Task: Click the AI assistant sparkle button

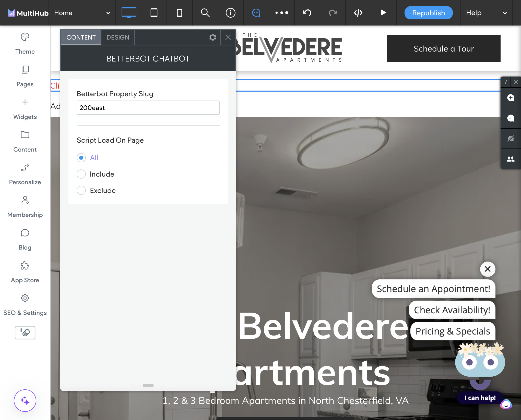Action: (25, 401)
